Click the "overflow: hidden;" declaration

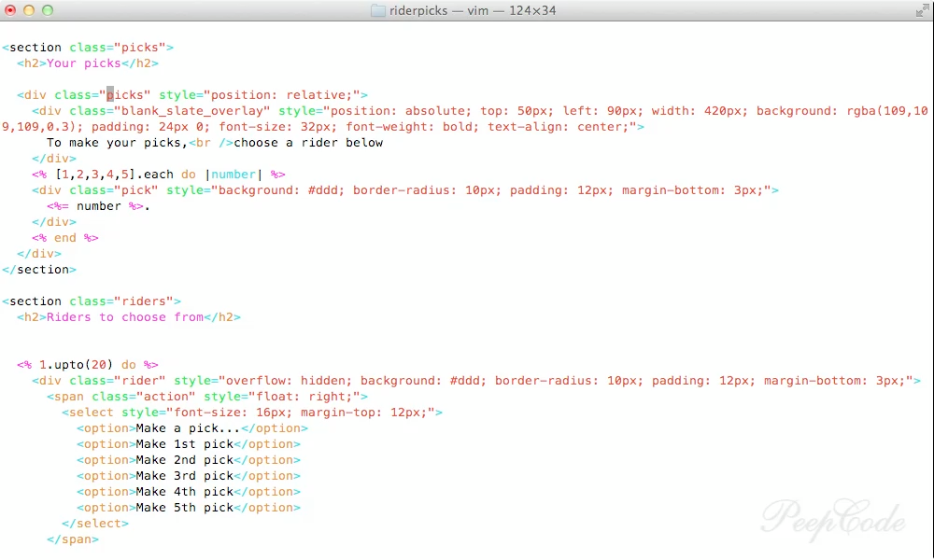coord(290,381)
